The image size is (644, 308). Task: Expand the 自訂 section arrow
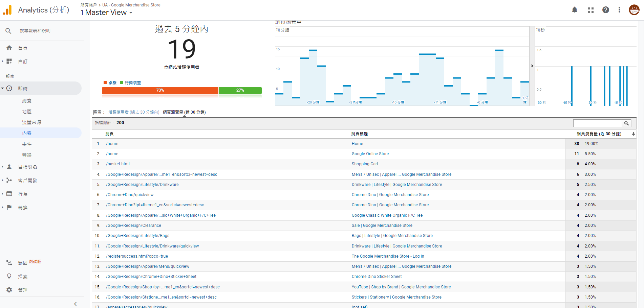[2, 61]
